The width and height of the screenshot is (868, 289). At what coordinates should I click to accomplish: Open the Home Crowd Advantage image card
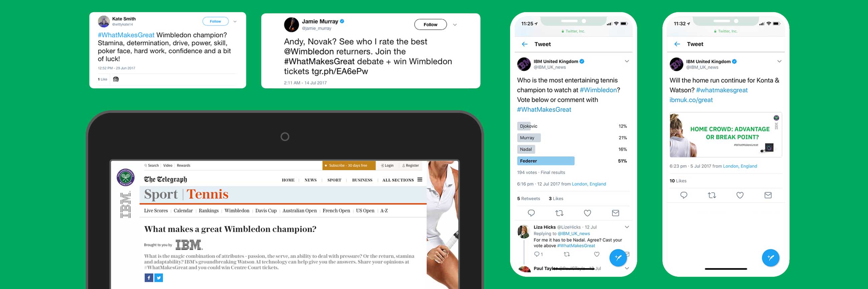[x=725, y=135]
